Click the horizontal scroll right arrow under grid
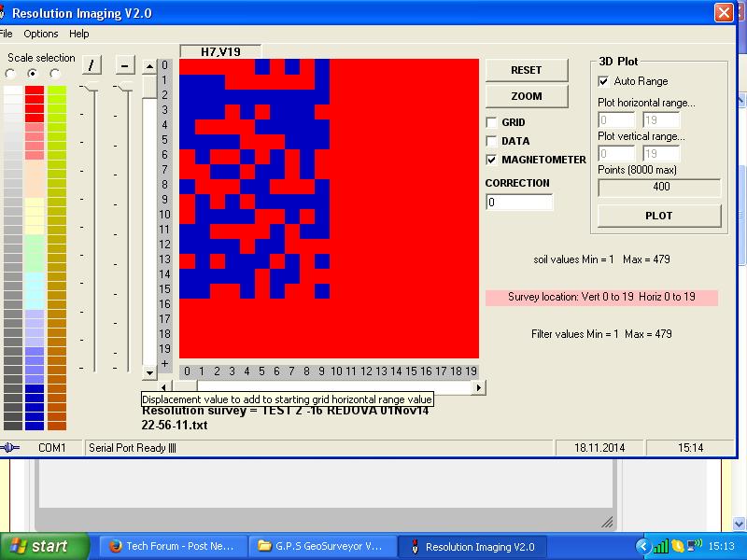Viewport: 747px width, 560px height. [x=478, y=387]
